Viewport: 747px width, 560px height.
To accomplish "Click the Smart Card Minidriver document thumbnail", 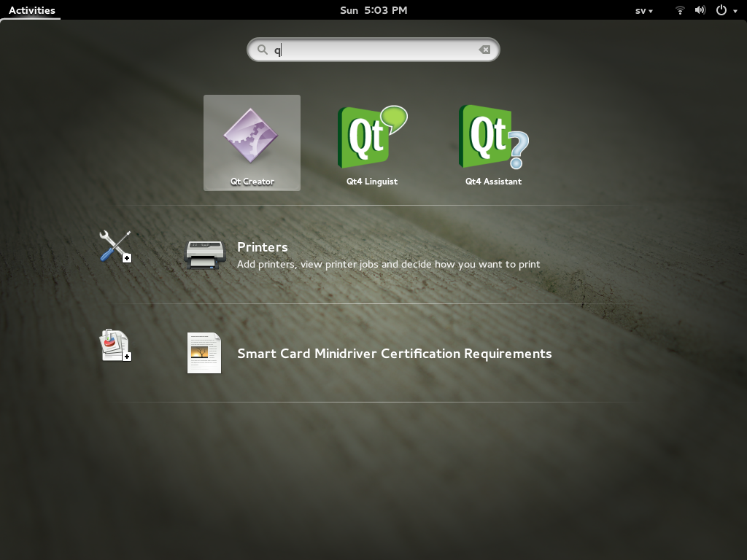I will point(204,353).
